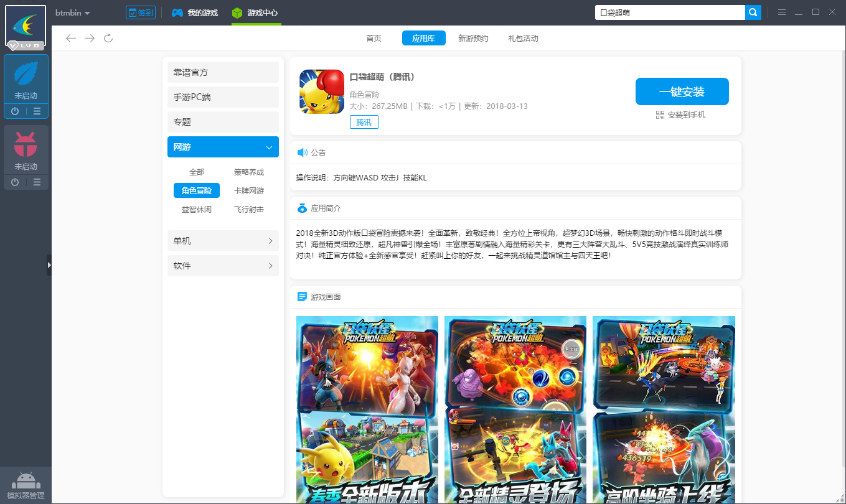Expand the collapsed sidebar arrow handle
Screen dimensions: 846x504
pyautogui.click(x=49, y=265)
